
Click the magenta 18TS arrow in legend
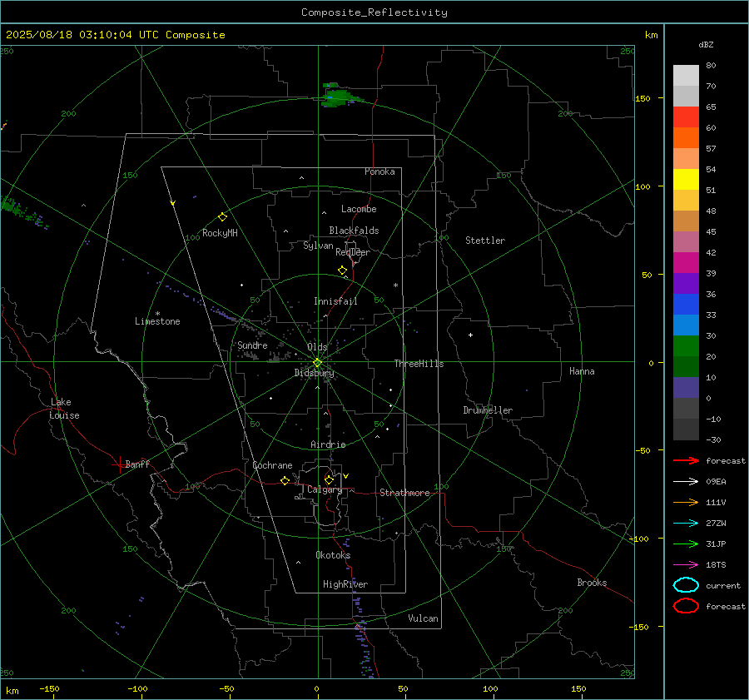[x=686, y=565]
